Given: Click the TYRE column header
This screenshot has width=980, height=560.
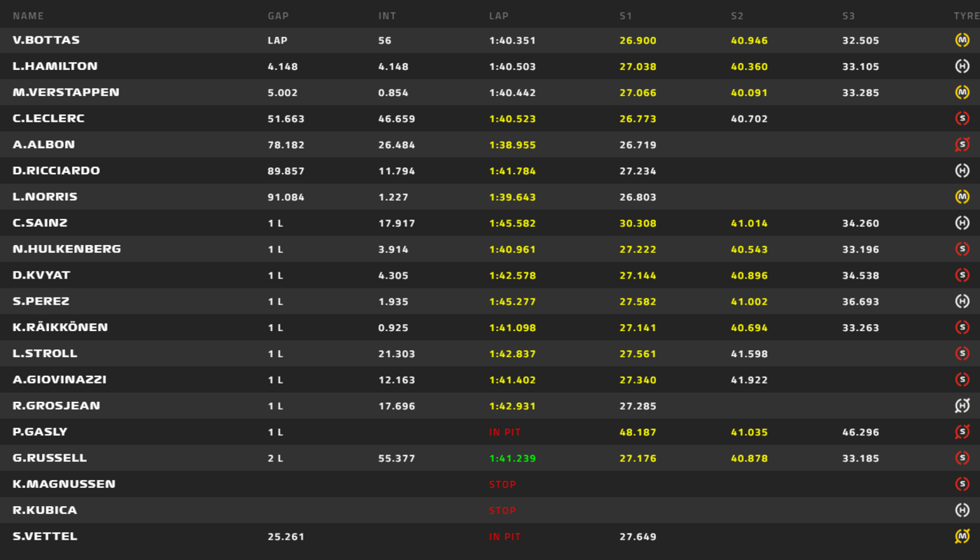Looking at the screenshot, I should click(966, 15).
